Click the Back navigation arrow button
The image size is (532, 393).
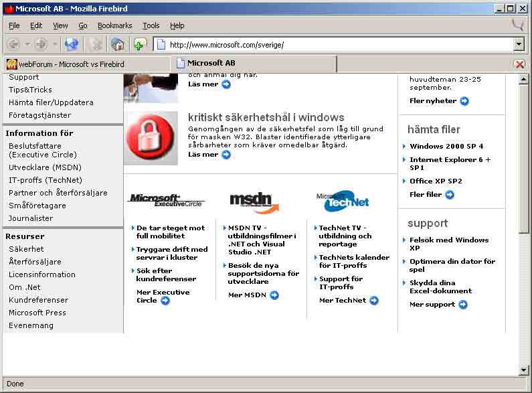pyautogui.click(x=14, y=44)
